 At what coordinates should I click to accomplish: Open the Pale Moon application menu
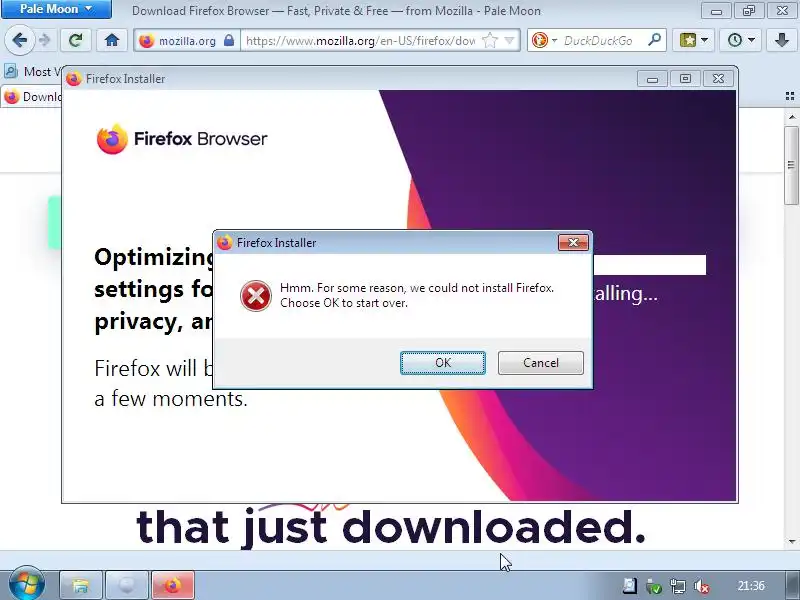(56, 9)
